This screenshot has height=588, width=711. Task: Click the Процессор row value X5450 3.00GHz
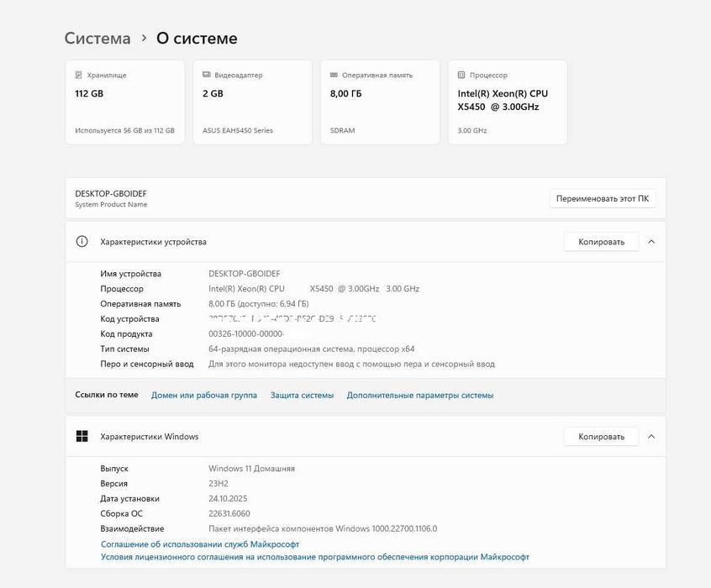tap(313, 288)
